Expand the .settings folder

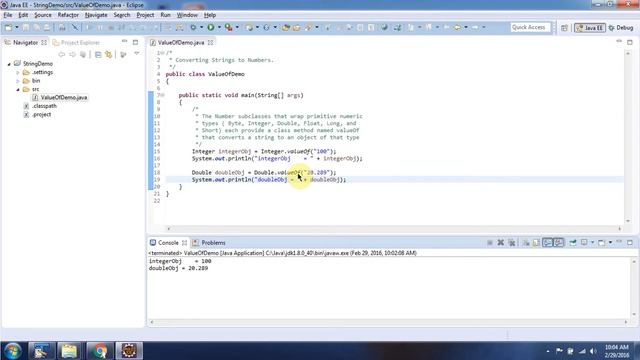tap(18, 73)
